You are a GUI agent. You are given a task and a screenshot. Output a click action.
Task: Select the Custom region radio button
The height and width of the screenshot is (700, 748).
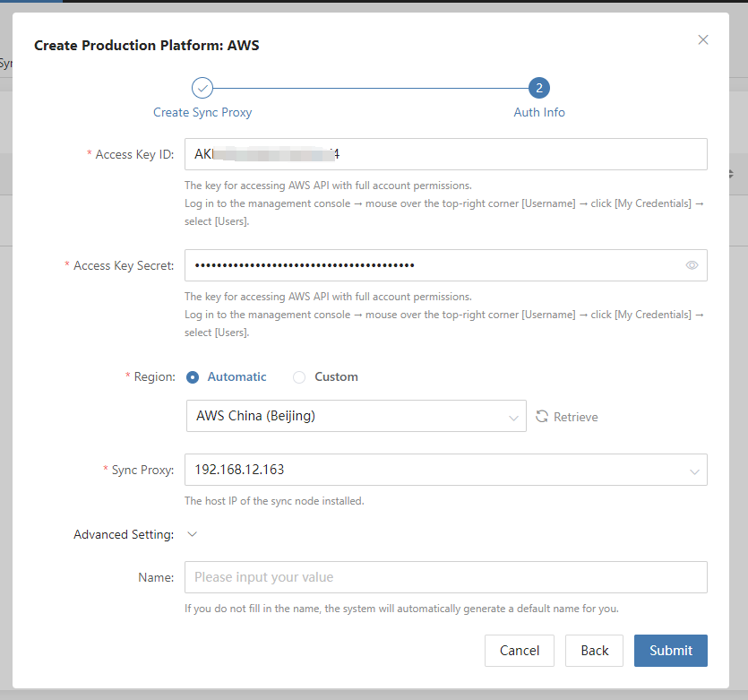[299, 377]
